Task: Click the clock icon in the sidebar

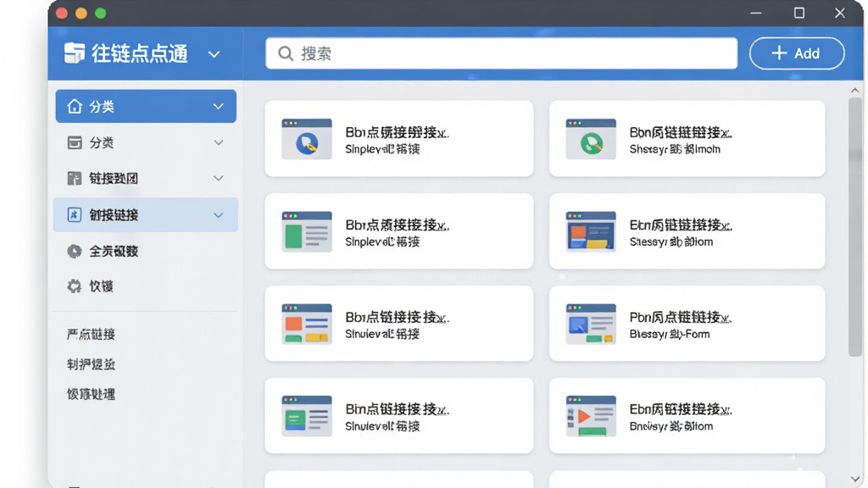Action: [x=75, y=251]
